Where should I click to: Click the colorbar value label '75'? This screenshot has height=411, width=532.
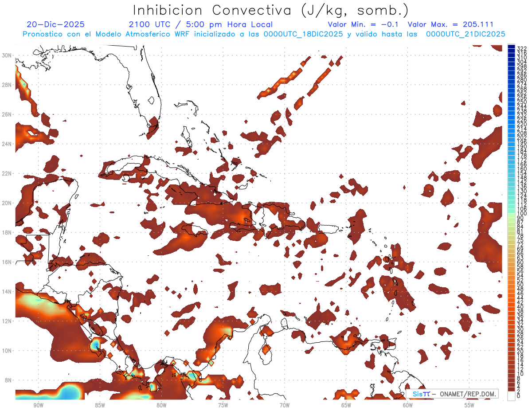point(520,240)
